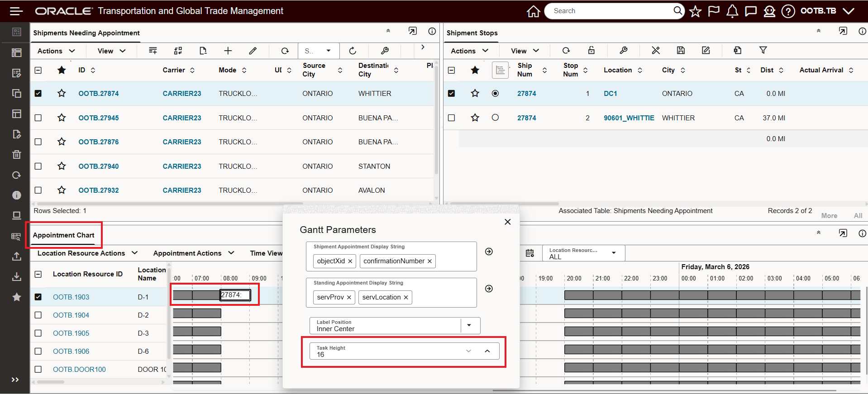
Task: Click upload icon in left sidebar
Action: (17, 256)
